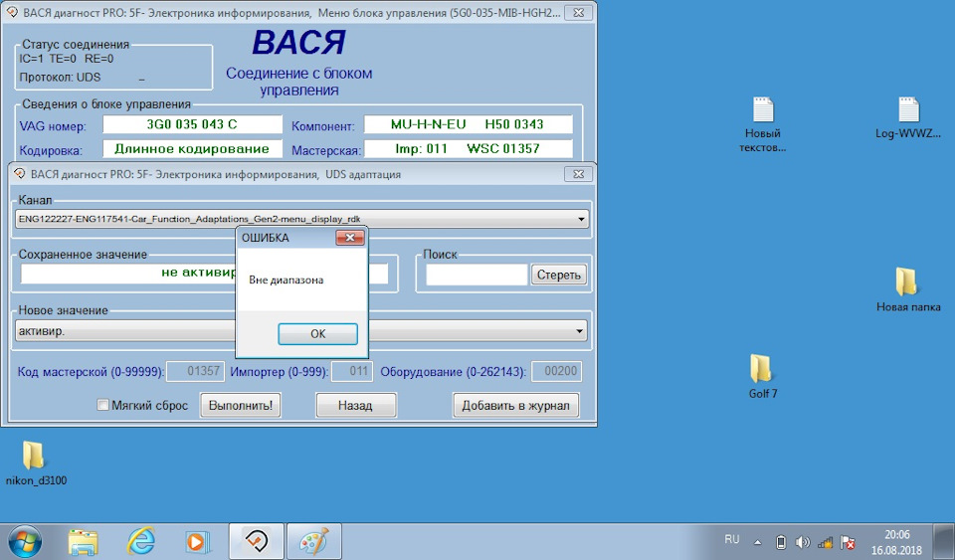Image resolution: width=955 pixels, height=560 pixels.
Task: Click Добавить в журнал button
Action: (x=515, y=406)
